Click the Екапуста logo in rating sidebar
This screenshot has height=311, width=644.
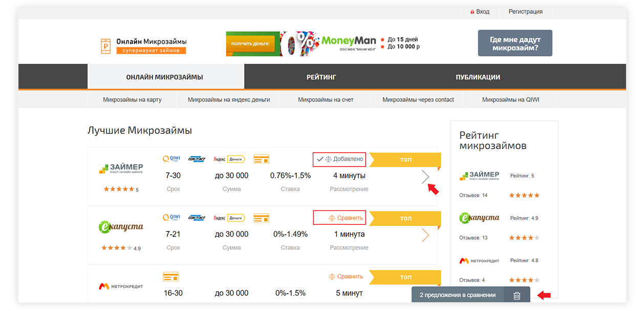479,218
